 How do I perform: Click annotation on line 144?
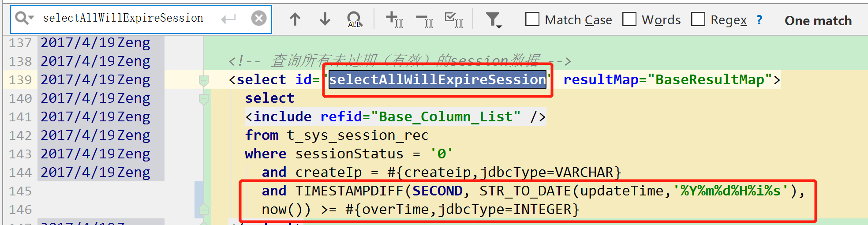95,172
